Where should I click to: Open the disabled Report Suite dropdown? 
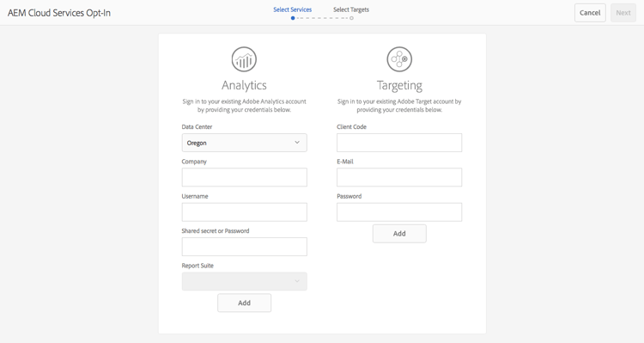tap(245, 281)
